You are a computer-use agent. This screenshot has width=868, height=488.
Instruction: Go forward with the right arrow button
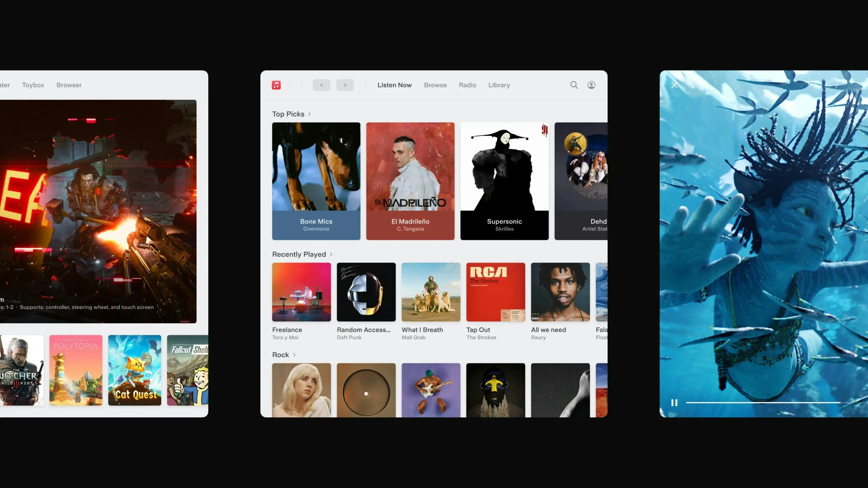pyautogui.click(x=345, y=85)
